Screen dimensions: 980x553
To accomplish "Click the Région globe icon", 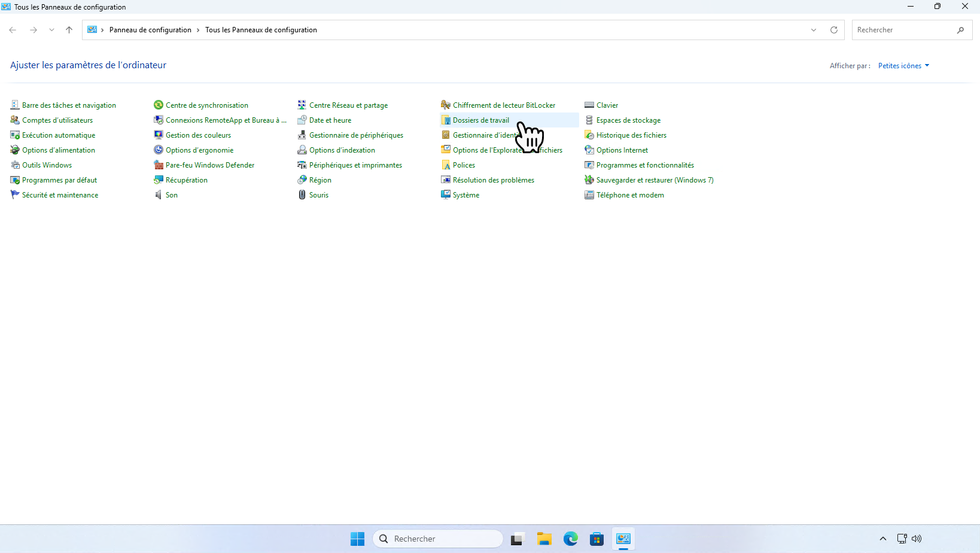I will pos(302,180).
